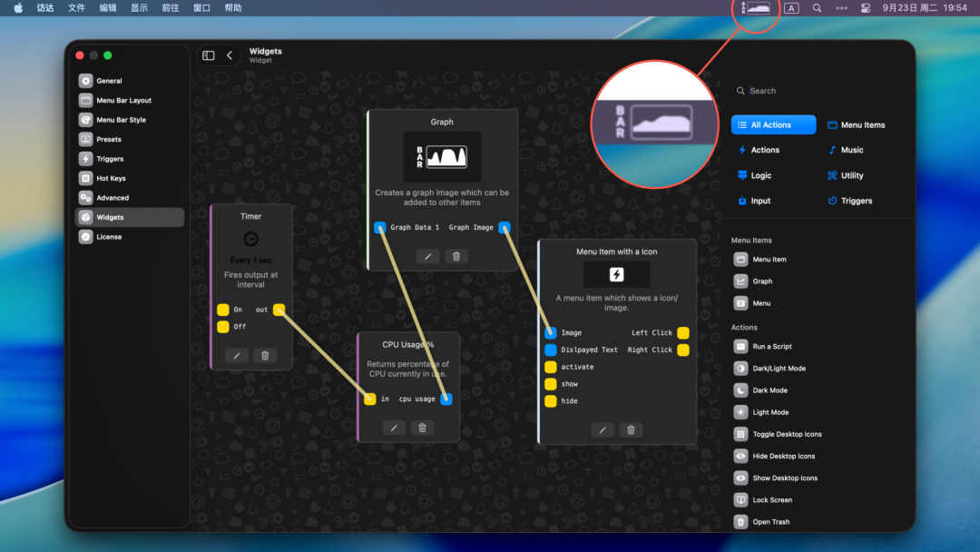Delete the Timer node with its trash icon
Viewport: 980px width, 552px height.
pos(265,356)
